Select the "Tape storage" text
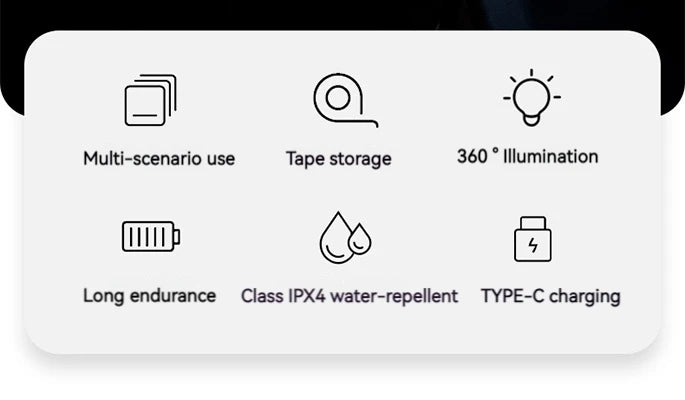 click(338, 158)
